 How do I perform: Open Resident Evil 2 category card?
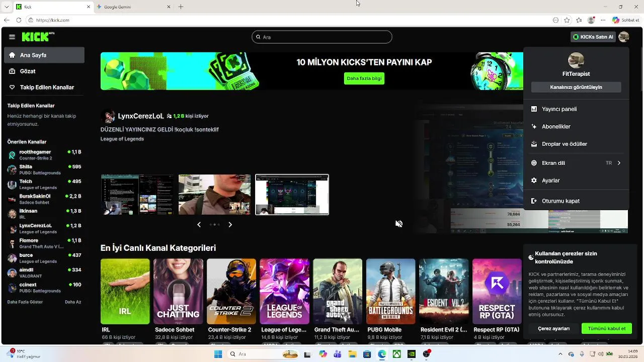click(444, 292)
